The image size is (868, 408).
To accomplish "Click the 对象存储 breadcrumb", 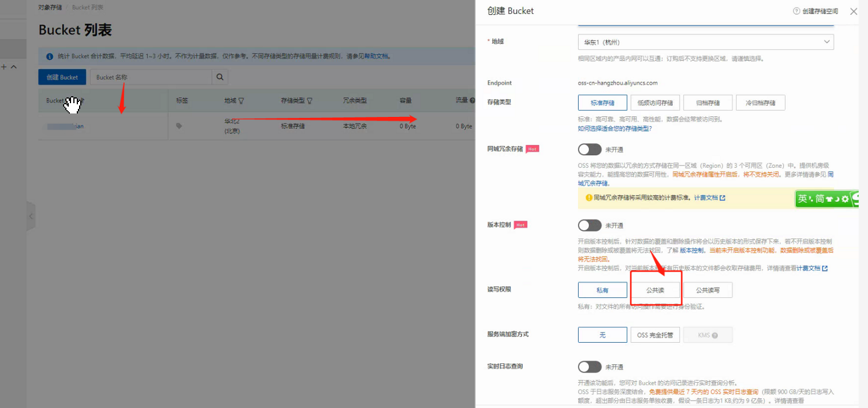I will coord(50,7).
